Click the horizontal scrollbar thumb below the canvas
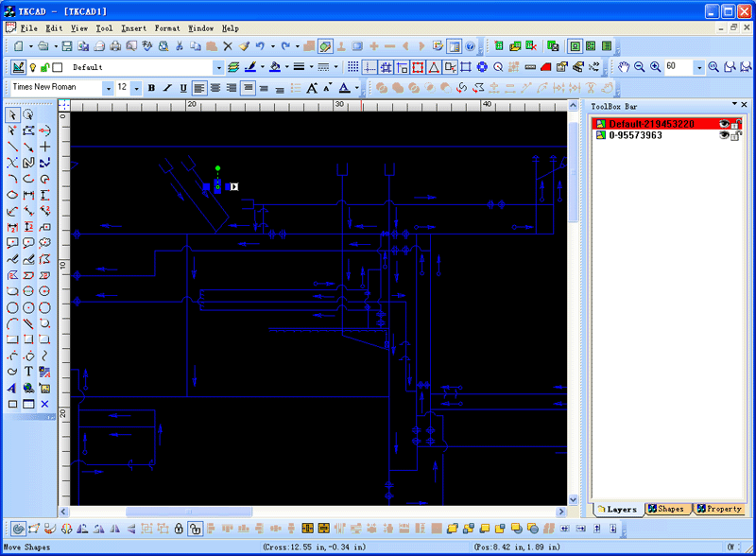Image resolution: width=756 pixels, height=556 pixels. tap(188, 512)
